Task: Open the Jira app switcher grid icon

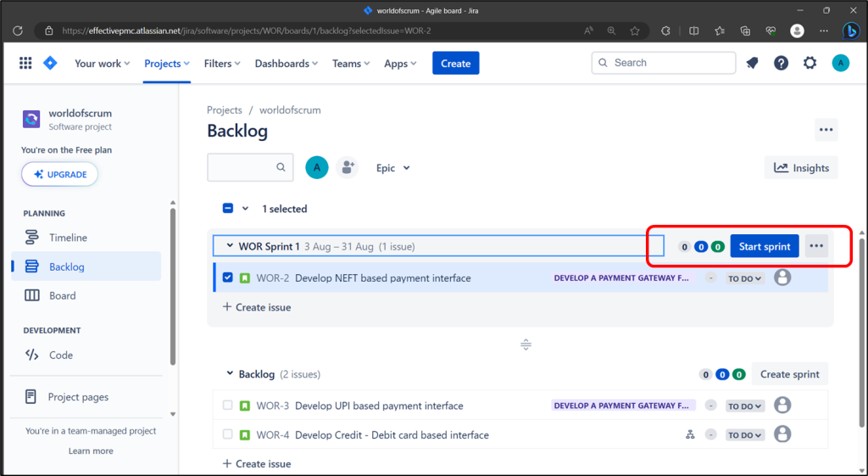Action: [x=25, y=63]
